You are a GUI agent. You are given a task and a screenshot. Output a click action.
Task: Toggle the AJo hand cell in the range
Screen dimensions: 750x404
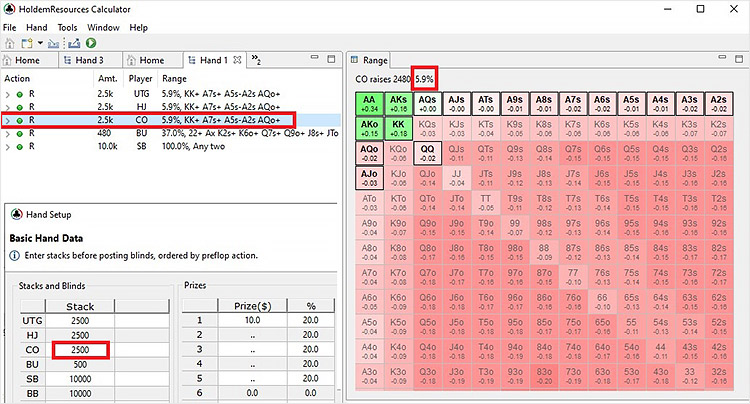369,176
